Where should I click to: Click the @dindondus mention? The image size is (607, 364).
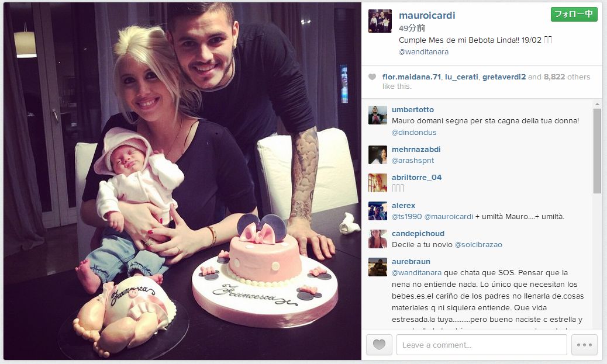tap(414, 132)
